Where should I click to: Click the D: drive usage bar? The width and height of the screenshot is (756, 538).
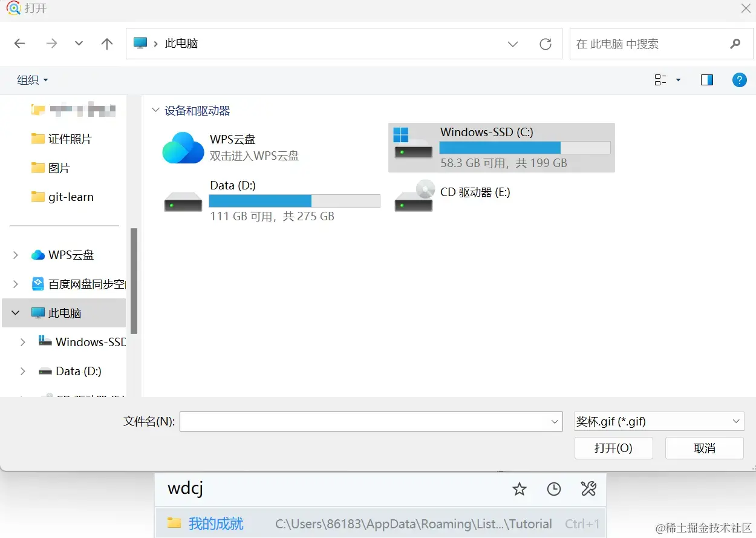click(295, 201)
